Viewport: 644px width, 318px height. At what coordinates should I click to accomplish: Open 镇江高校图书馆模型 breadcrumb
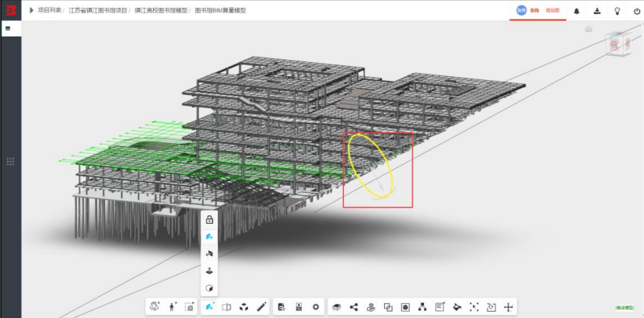point(162,10)
